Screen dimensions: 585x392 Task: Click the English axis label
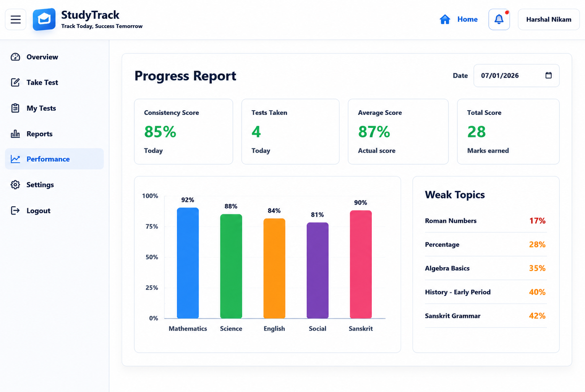click(274, 329)
